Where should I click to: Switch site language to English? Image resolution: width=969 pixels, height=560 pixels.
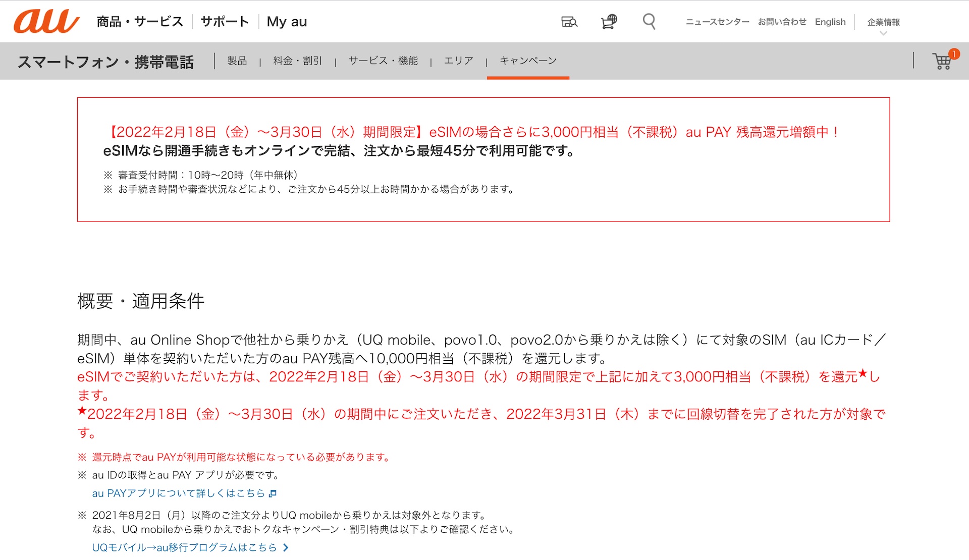click(830, 22)
